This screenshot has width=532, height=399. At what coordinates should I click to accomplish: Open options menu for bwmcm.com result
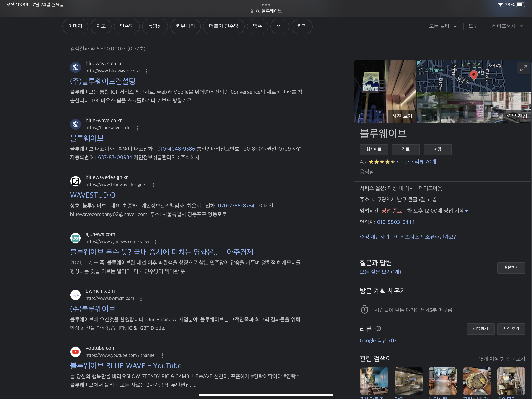point(141,299)
